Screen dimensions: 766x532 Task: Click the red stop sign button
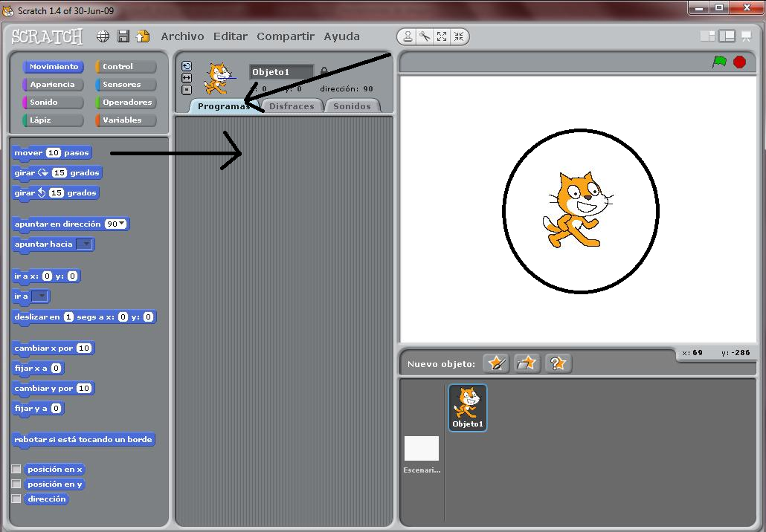coord(740,62)
